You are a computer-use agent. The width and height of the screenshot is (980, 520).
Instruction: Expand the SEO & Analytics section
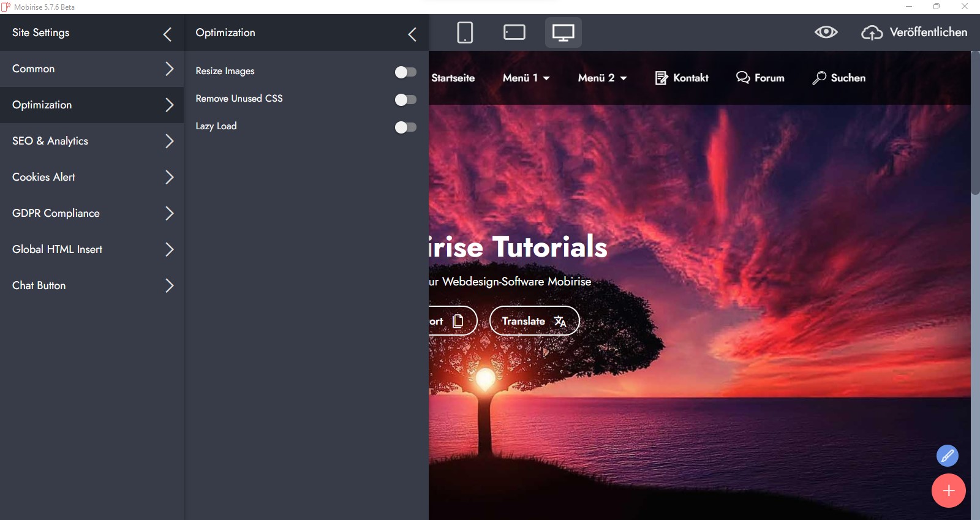(x=92, y=141)
